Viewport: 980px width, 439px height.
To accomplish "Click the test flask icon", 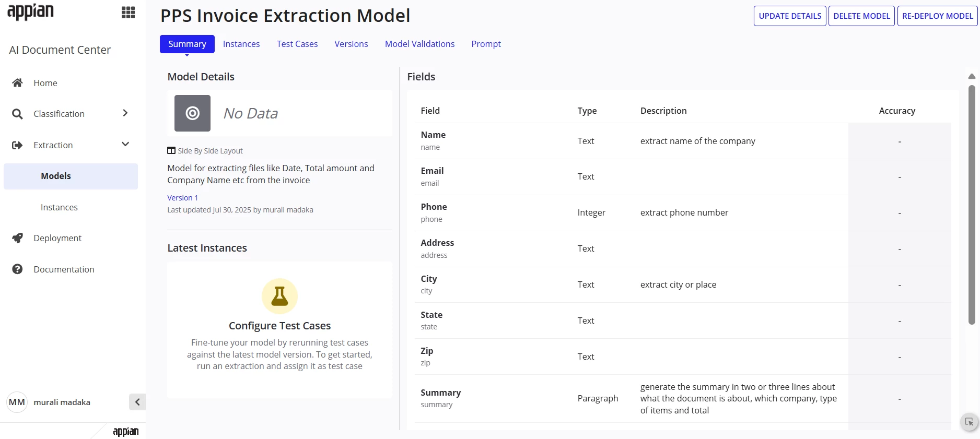I will click(x=279, y=296).
